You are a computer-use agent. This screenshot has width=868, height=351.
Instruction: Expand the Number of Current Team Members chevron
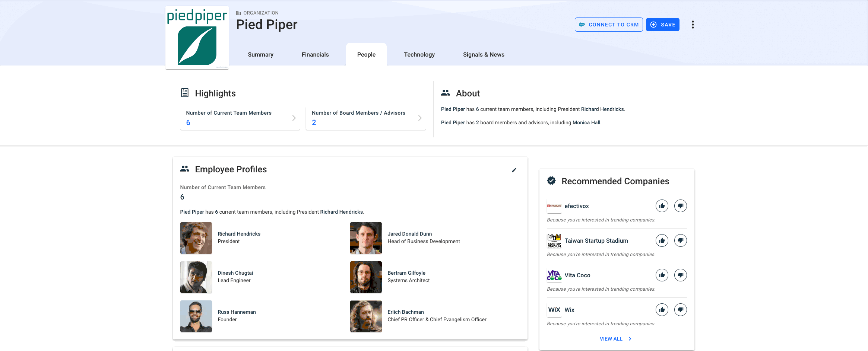(x=294, y=118)
